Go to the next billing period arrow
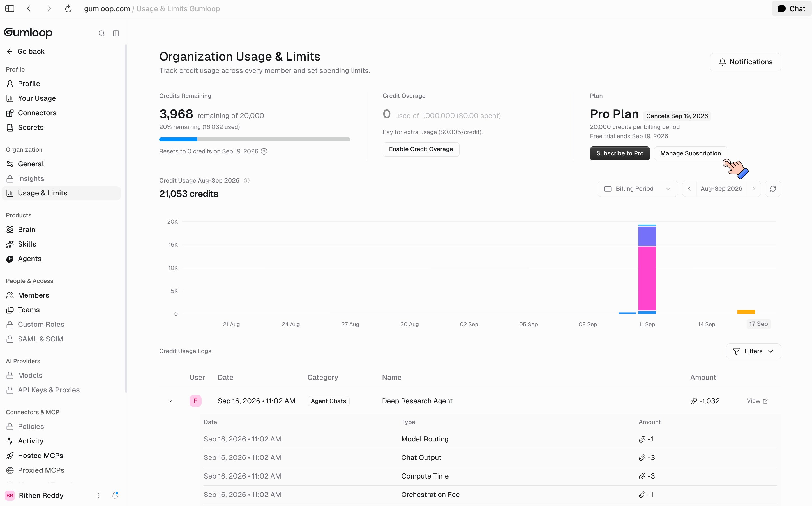The height and width of the screenshot is (506, 812). [753, 189]
